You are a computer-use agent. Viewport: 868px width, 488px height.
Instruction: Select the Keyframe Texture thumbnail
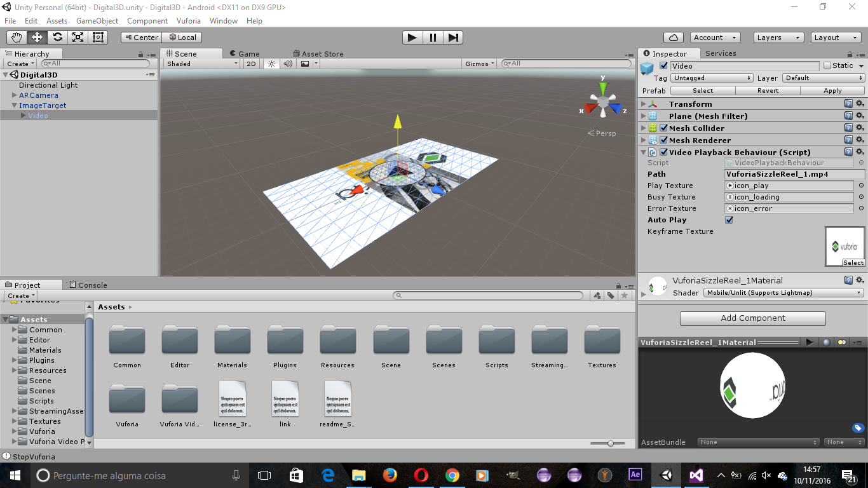[845, 247]
